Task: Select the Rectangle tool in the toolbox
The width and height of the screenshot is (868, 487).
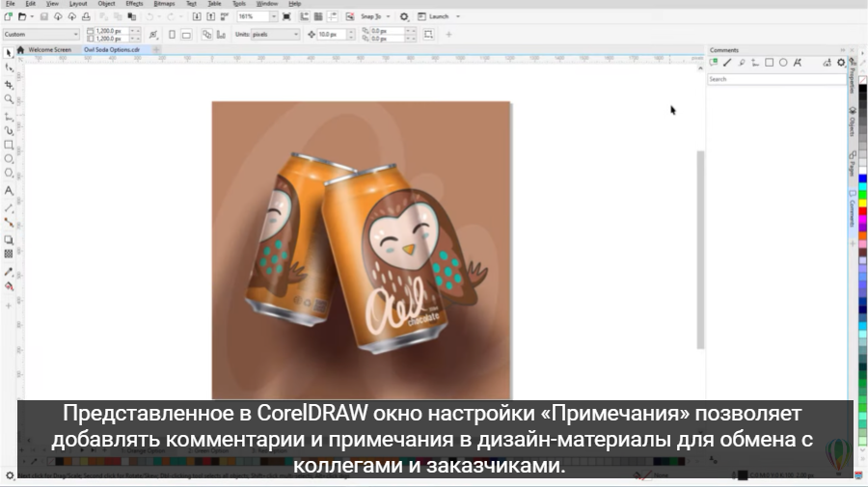Action: point(9,145)
